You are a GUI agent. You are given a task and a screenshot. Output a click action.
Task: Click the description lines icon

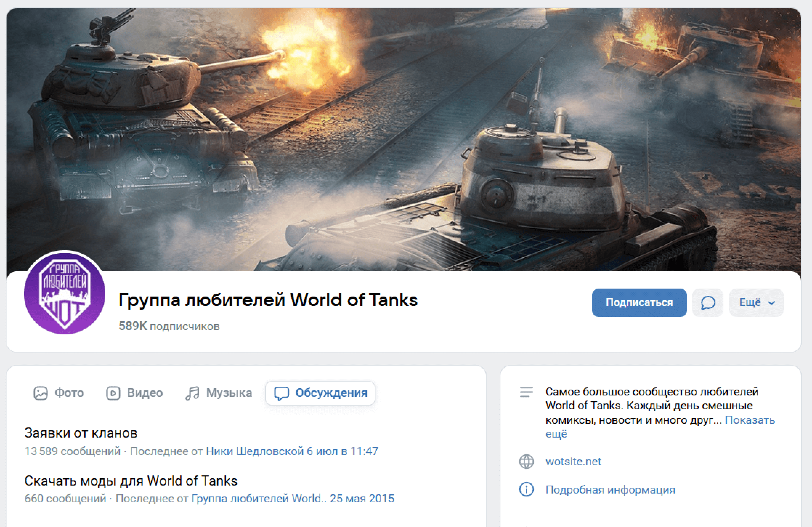pos(526,392)
